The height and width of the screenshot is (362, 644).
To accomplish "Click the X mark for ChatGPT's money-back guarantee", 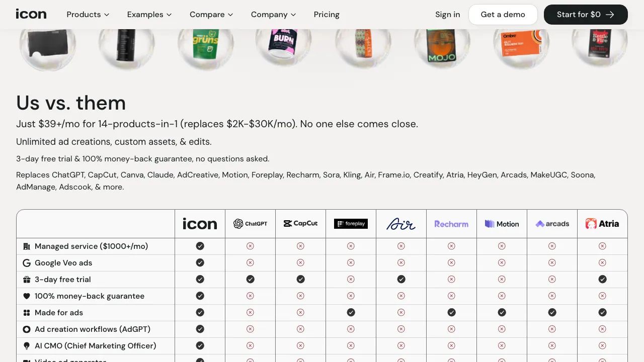I will [250, 296].
